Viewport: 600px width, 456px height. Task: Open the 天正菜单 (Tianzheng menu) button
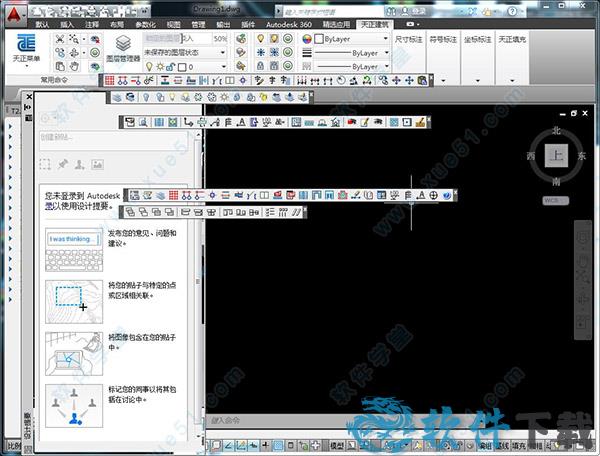26,50
